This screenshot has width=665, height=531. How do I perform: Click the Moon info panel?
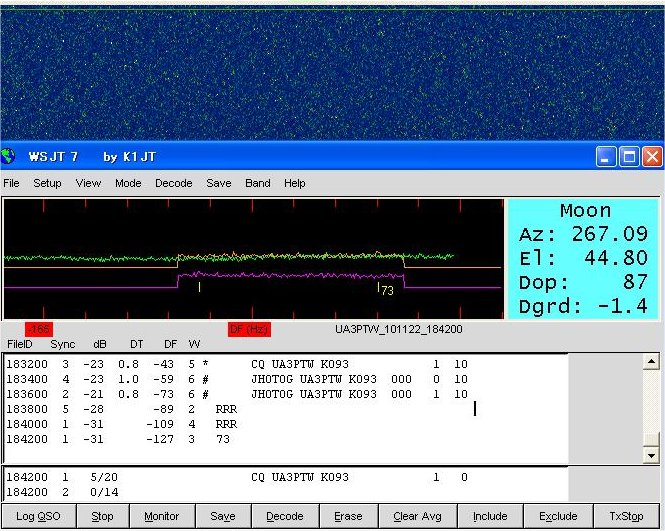point(583,259)
